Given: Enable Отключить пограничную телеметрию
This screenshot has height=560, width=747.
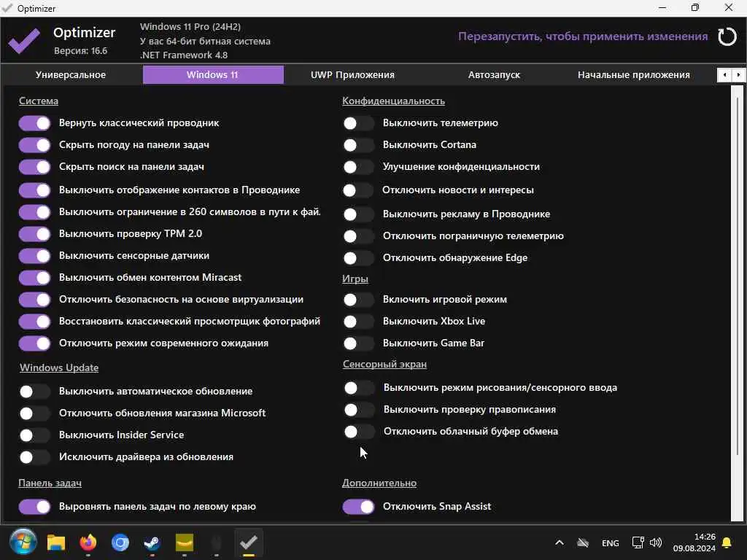Looking at the screenshot, I should tap(358, 236).
